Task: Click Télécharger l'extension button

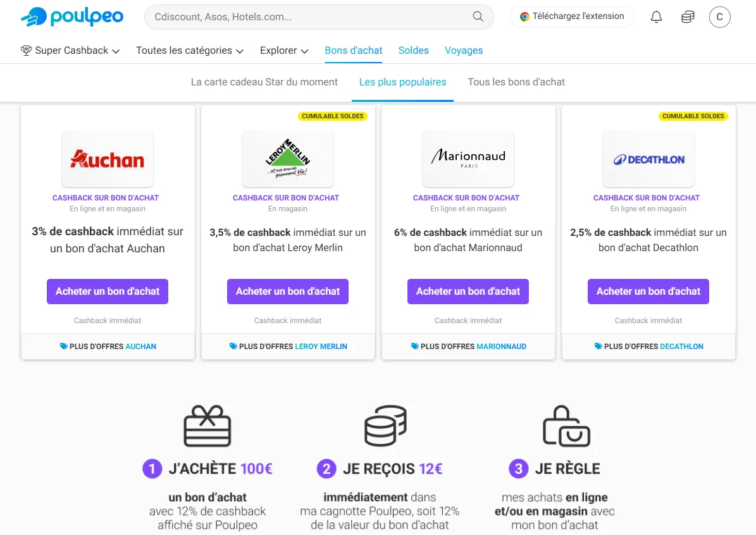Action: pyautogui.click(x=572, y=17)
